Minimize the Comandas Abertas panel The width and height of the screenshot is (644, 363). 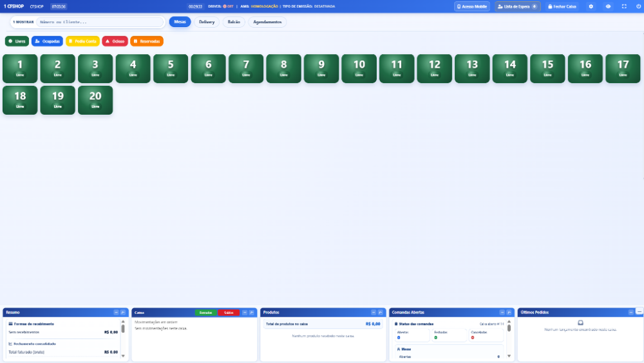[502, 313]
